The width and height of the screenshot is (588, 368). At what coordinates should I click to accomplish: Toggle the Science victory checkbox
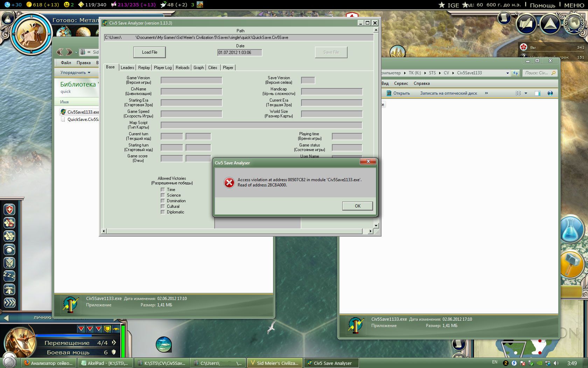163,195
